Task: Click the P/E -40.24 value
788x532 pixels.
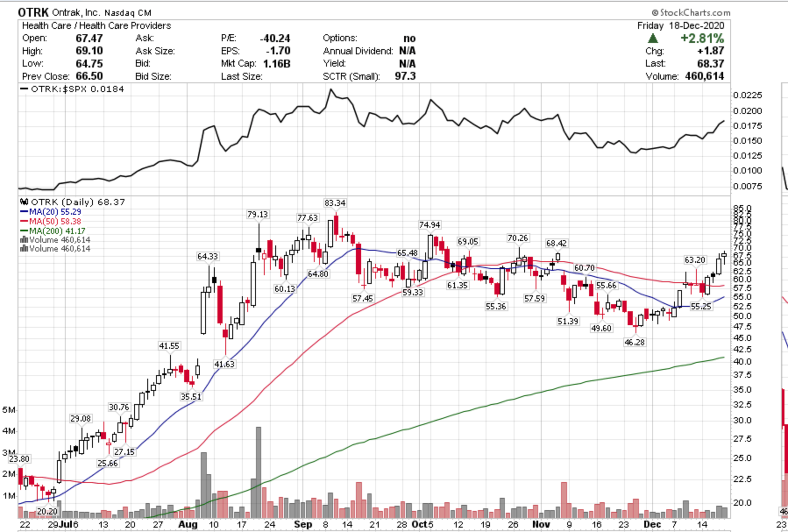Action: [275, 39]
